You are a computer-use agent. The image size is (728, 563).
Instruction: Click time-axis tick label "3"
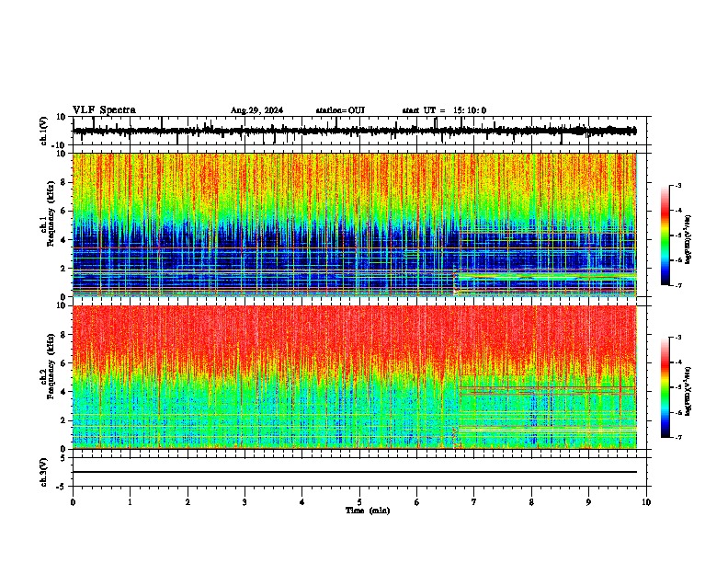pyautogui.click(x=245, y=502)
